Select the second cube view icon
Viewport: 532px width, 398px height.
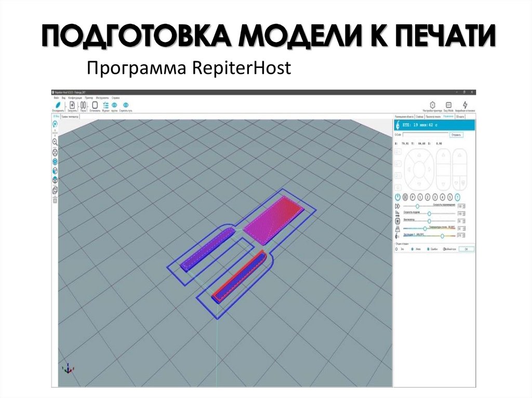click(x=55, y=171)
